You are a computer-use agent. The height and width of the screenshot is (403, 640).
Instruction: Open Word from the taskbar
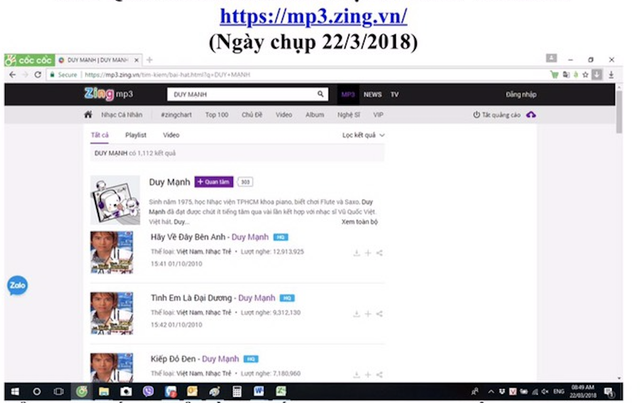click(x=259, y=392)
